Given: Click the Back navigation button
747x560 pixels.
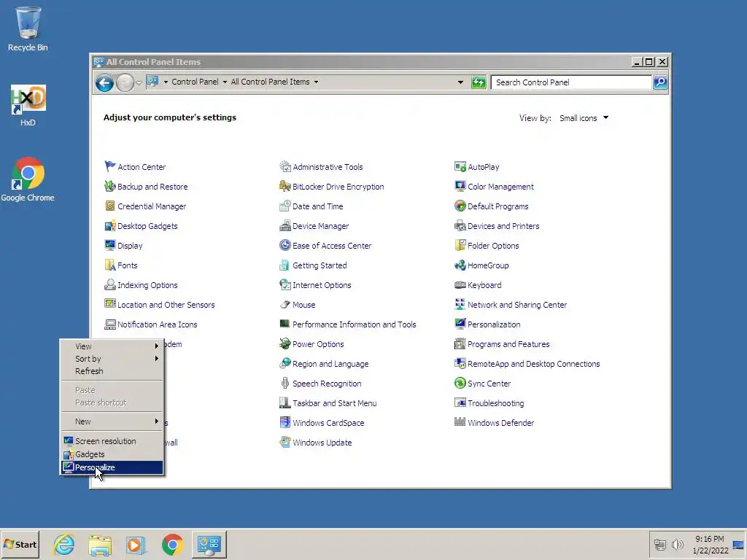Looking at the screenshot, I should (104, 83).
